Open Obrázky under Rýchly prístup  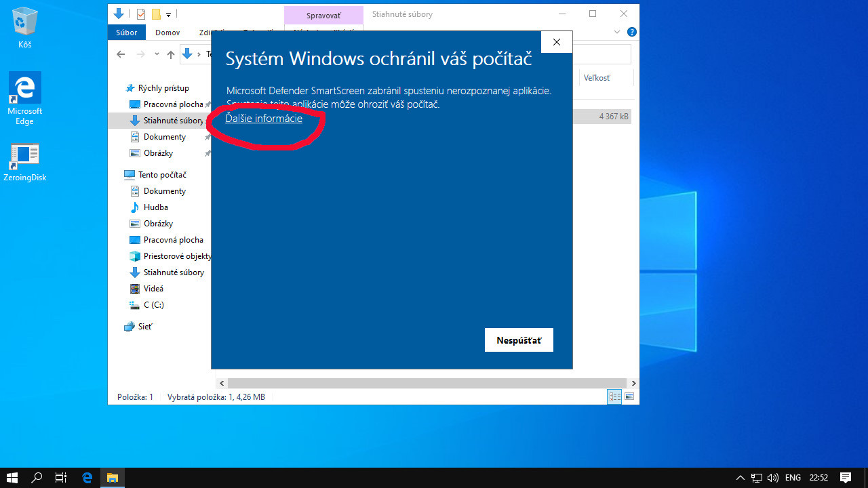pyautogui.click(x=158, y=153)
